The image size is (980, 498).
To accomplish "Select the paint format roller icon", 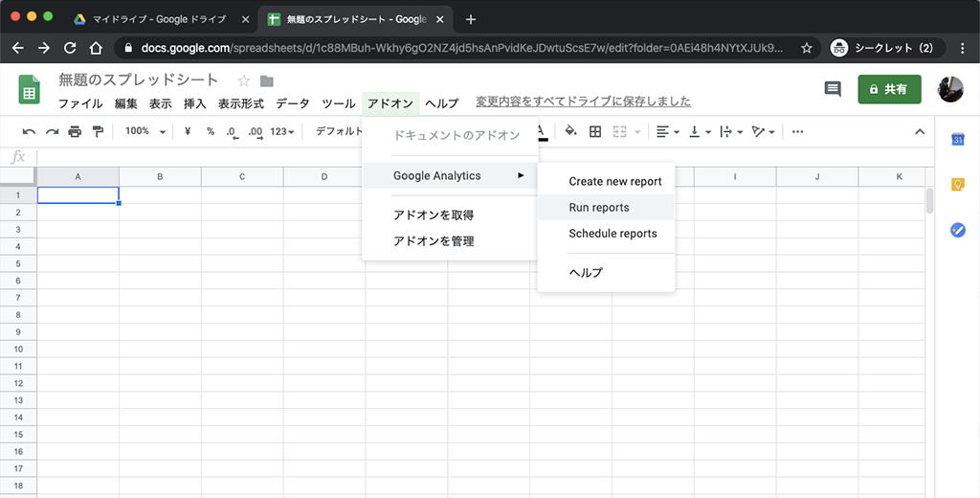I will pyautogui.click(x=98, y=131).
